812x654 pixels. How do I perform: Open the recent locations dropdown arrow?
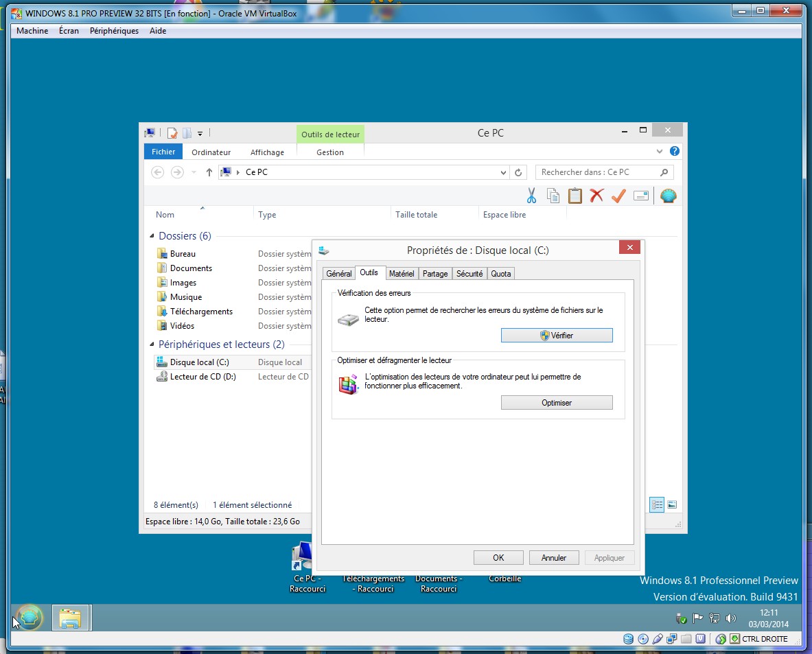coord(194,172)
